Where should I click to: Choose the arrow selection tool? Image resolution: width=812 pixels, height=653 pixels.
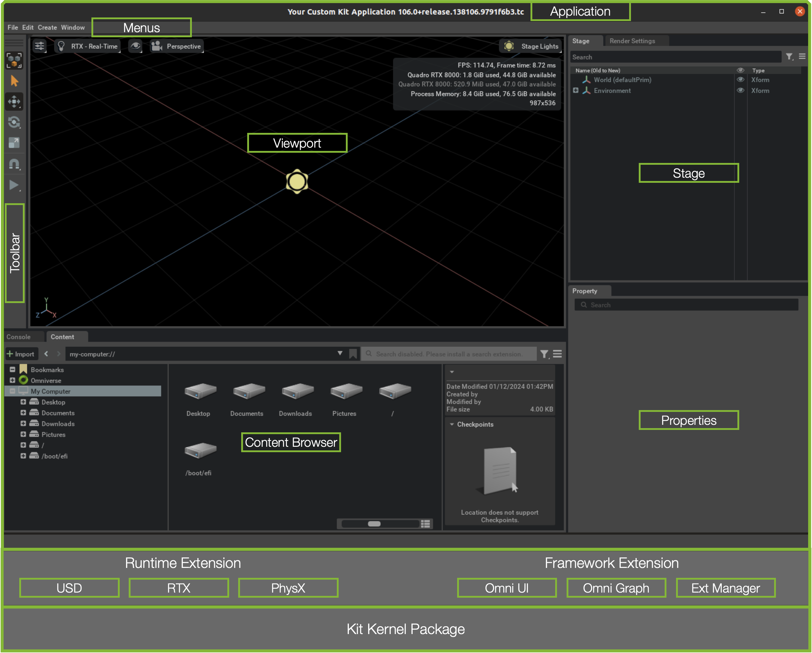14,81
